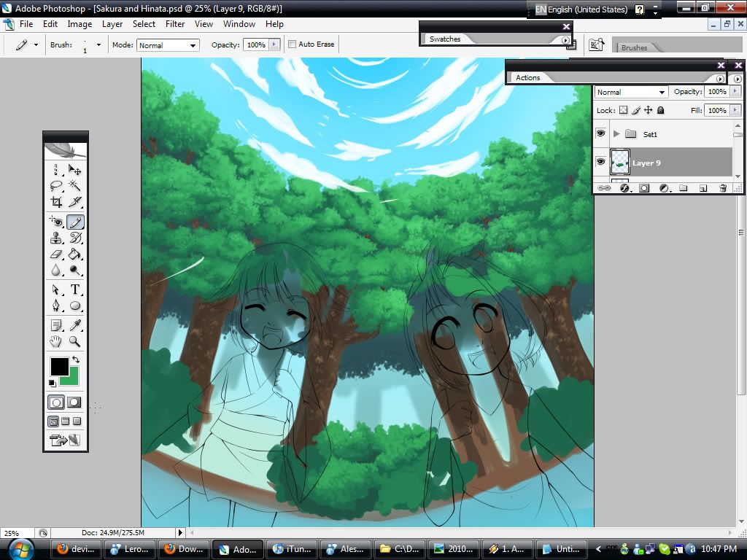Open the Actions panel flyout menu
Screen dimensions: 747x560
point(720,79)
